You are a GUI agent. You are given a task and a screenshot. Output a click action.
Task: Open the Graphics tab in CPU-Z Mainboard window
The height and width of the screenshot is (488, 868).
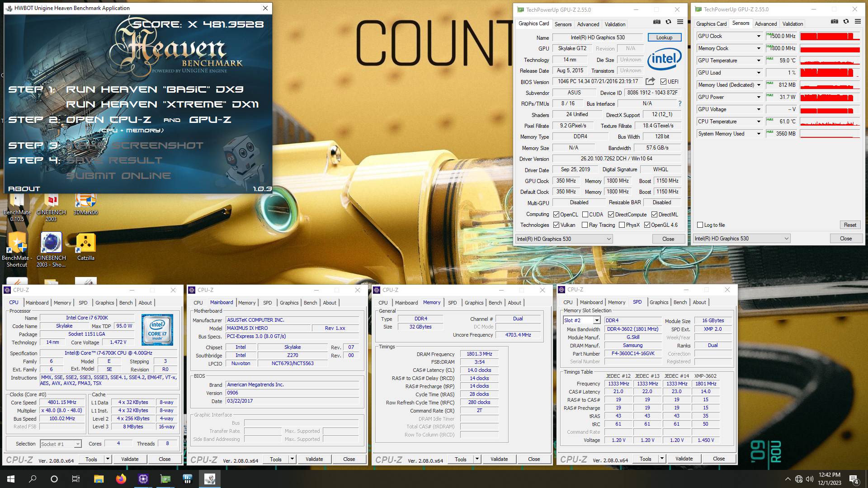[289, 303]
